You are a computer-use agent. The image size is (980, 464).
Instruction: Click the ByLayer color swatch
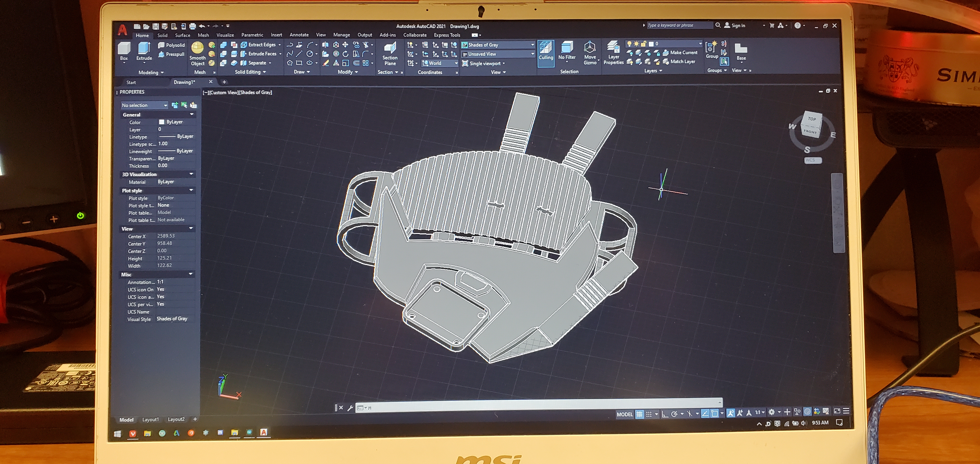pyautogui.click(x=162, y=122)
